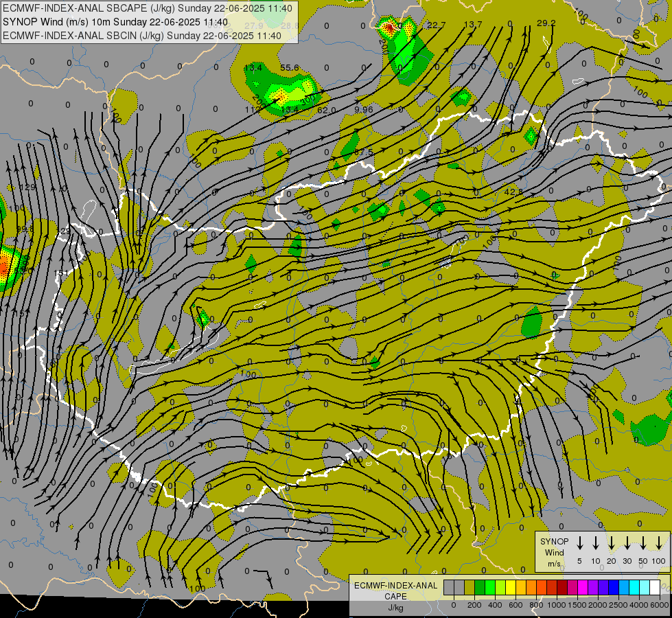This screenshot has width=672, height=618.
Task: Click the SBCIN title line in the header box
Action: tap(142, 36)
